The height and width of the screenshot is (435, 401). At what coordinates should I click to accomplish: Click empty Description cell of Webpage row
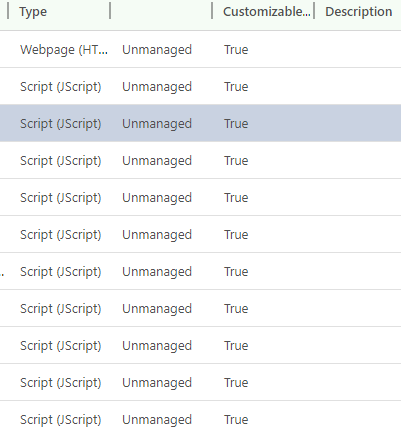pos(357,50)
